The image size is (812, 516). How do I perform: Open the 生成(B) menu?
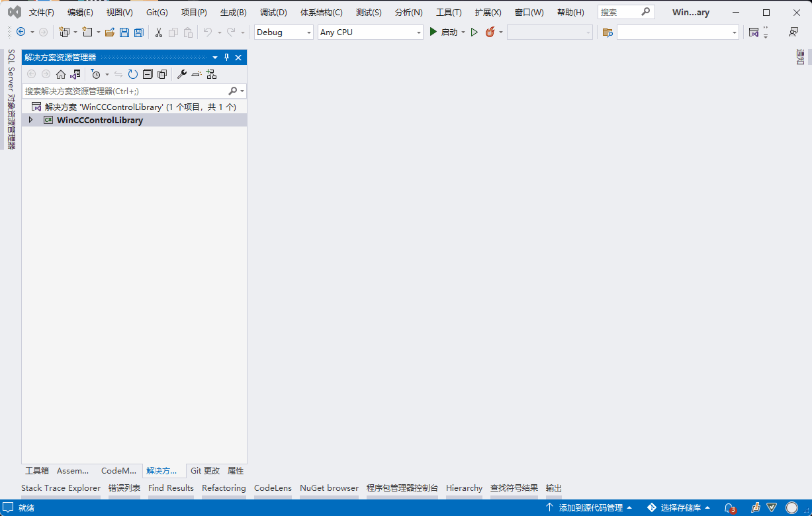click(233, 12)
